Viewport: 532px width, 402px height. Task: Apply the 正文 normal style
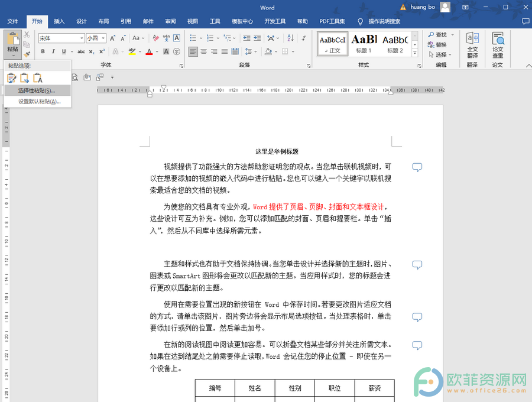pos(332,43)
